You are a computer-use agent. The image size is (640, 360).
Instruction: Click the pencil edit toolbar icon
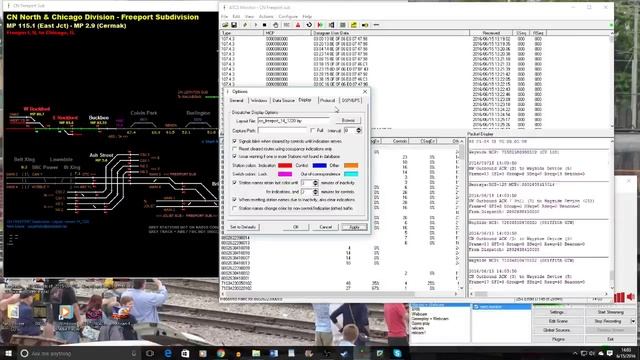pyautogui.click(x=245, y=25)
